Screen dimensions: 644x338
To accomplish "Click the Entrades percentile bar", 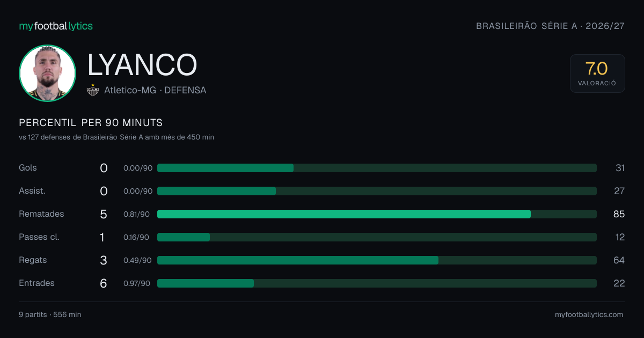I will click(x=377, y=283).
